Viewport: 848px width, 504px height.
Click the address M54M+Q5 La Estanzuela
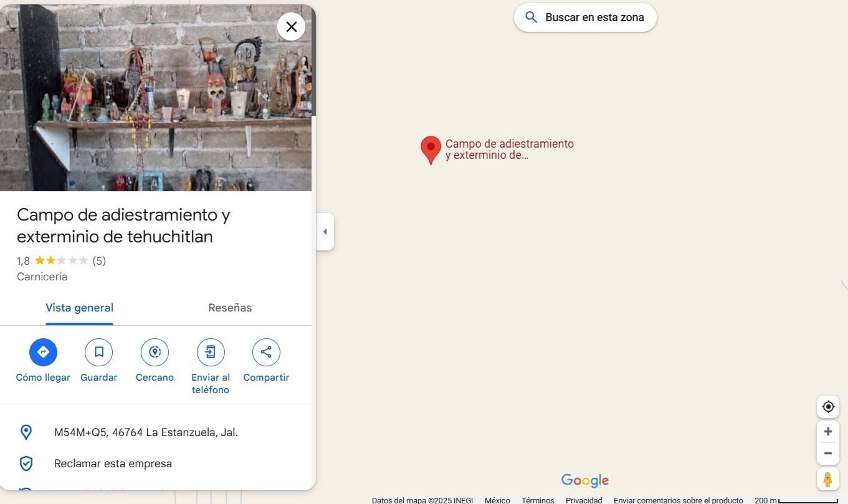[146, 432]
